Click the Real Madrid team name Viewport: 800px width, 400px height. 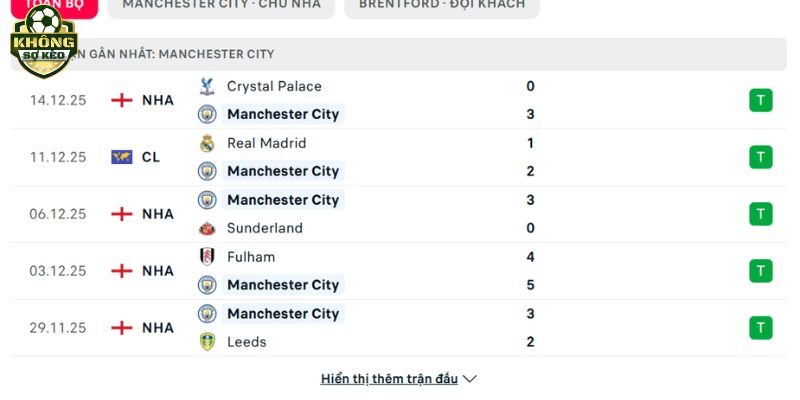(x=266, y=143)
